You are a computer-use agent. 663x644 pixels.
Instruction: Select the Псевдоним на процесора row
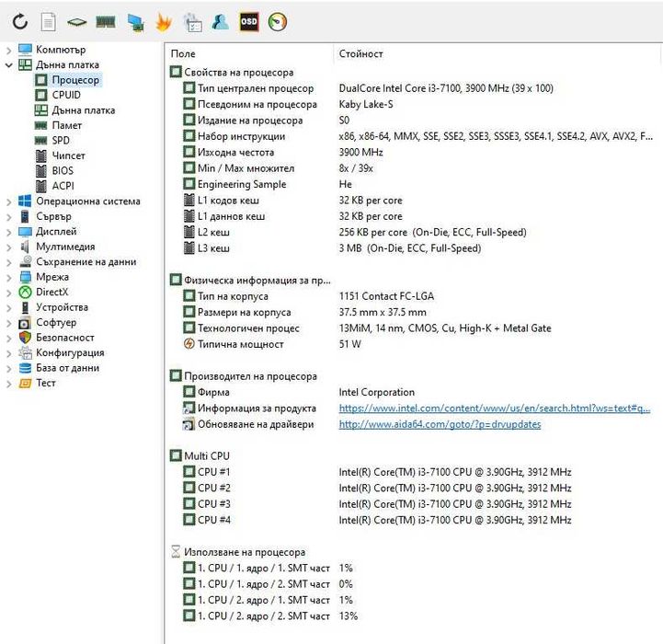[288, 104]
